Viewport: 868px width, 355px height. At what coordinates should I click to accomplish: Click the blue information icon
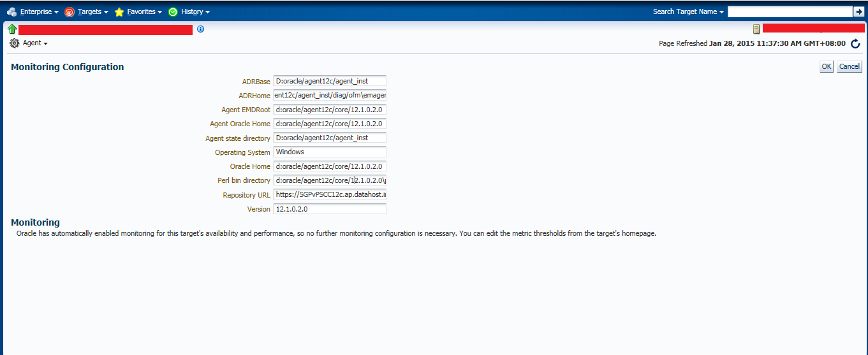pos(200,29)
